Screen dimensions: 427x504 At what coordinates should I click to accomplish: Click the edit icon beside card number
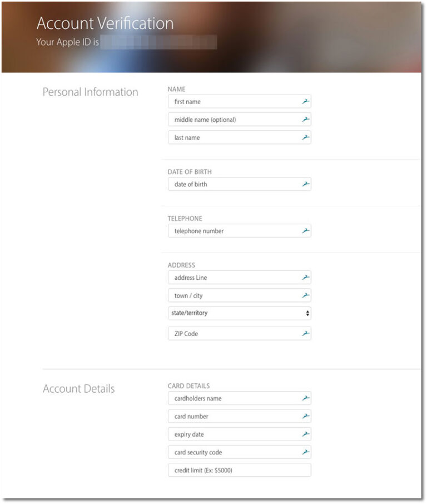point(305,416)
